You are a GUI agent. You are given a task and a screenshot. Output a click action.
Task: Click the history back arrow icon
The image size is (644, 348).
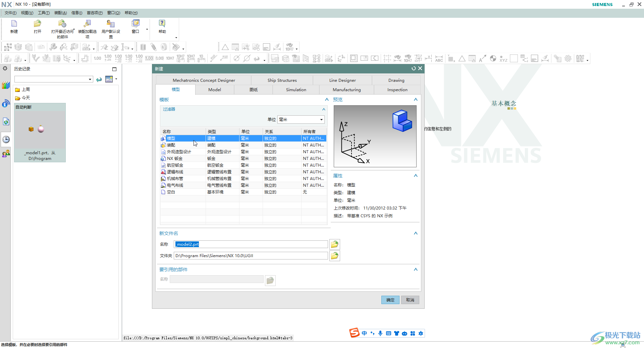pyautogui.click(x=99, y=79)
